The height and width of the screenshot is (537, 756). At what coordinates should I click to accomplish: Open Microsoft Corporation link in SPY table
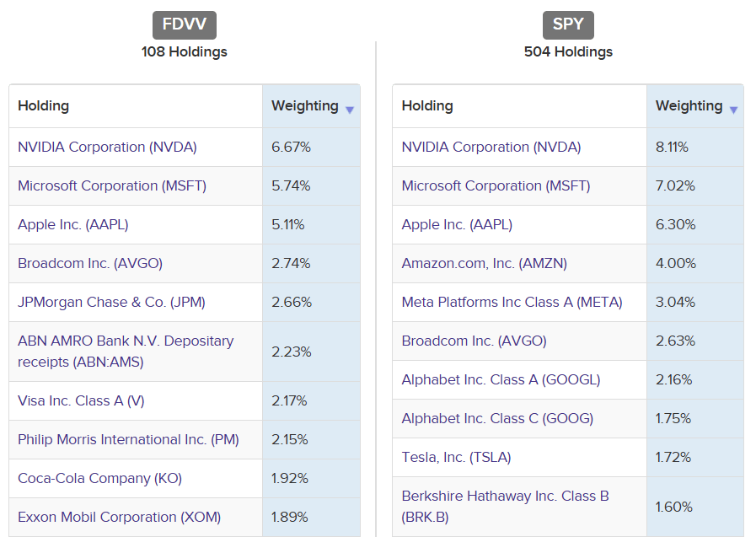496,185
